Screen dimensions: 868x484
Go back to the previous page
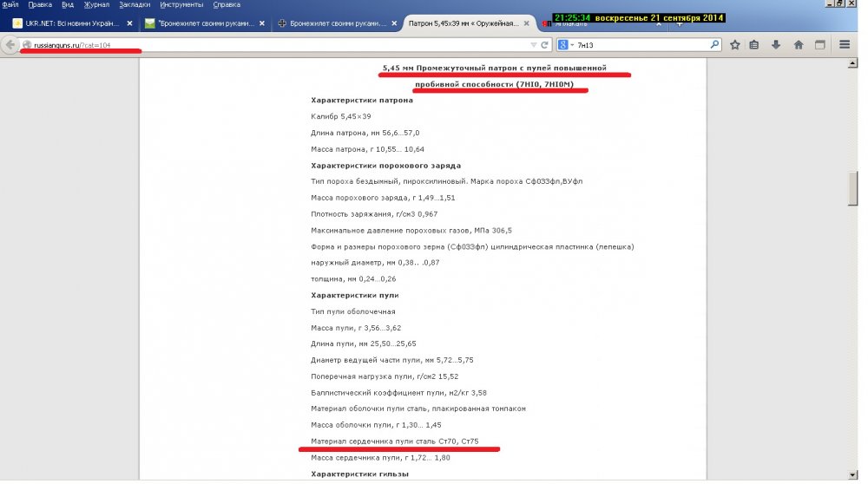click(x=10, y=45)
